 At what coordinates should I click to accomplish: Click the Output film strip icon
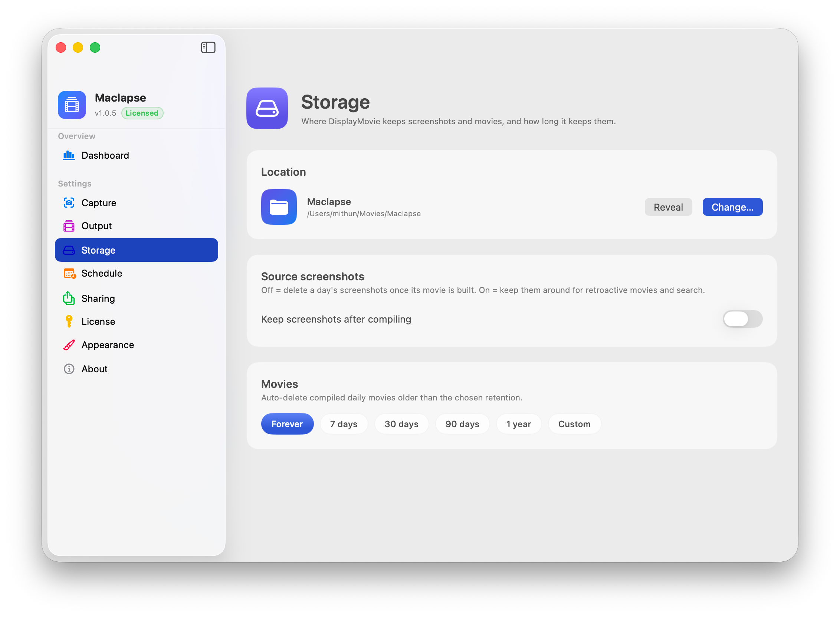tap(69, 226)
